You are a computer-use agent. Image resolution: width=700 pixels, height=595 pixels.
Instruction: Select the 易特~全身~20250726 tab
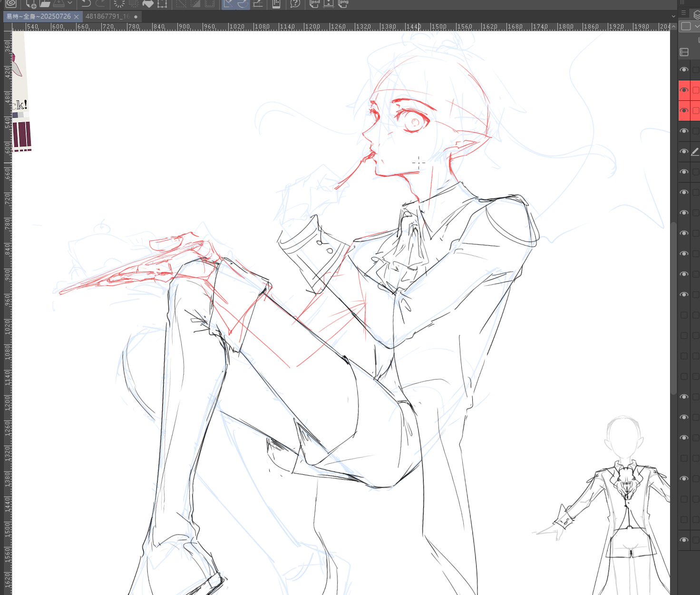click(x=39, y=17)
